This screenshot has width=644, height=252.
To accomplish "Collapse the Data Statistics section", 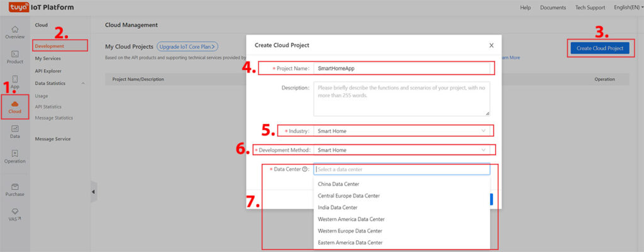I will point(82,83).
